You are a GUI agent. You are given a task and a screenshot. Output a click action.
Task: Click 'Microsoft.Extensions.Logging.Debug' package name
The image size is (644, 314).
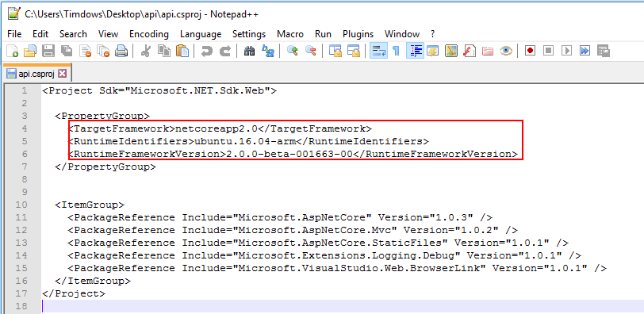click(x=347, y=255)
